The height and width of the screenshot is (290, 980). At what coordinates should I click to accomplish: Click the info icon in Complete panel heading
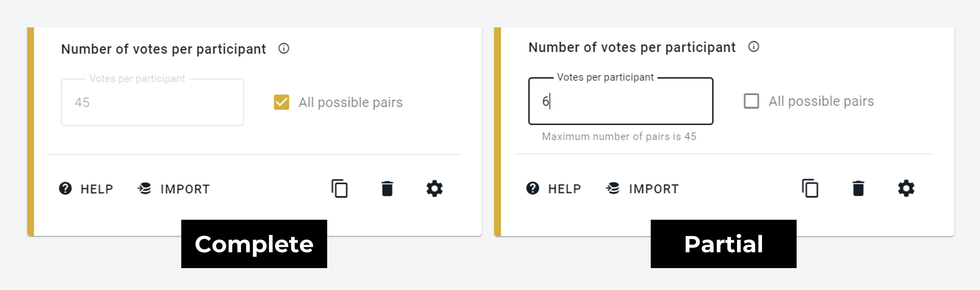tap(284, 49)
